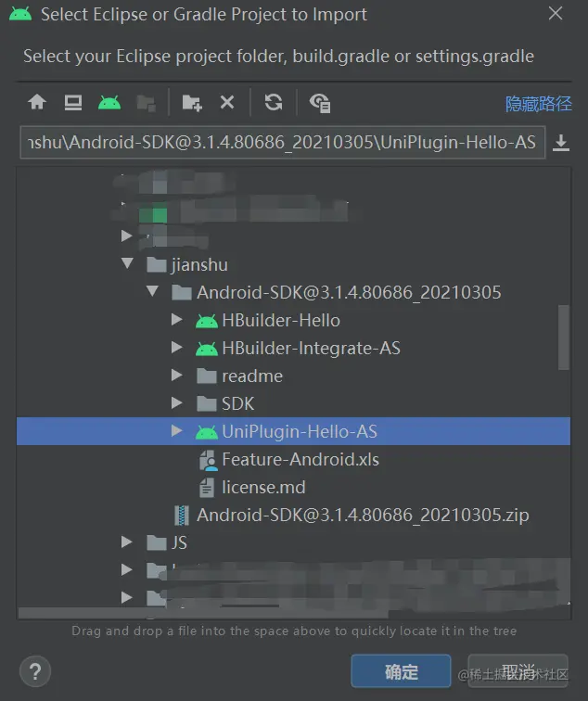Select Android-SDK@3.1.4.80686_20210305.zip file name
Viewport: 588px width, 701px height.
pos(363,515)
